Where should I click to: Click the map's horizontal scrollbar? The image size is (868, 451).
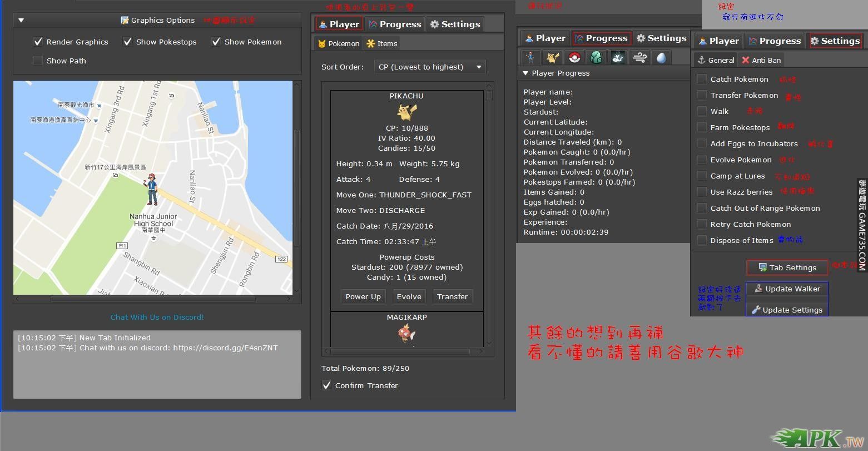pos(153,299)
